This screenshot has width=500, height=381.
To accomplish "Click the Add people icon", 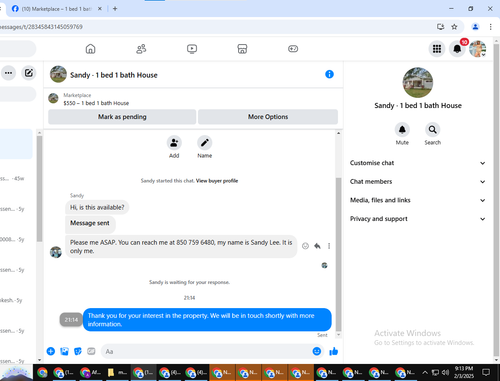I will pyautogui.click(x=174, y=143).
